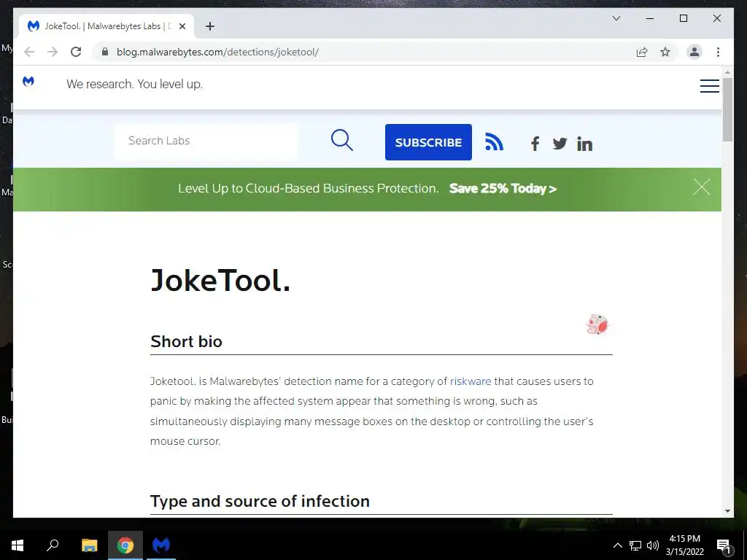Follow the riskware link

tap(471, 381)
